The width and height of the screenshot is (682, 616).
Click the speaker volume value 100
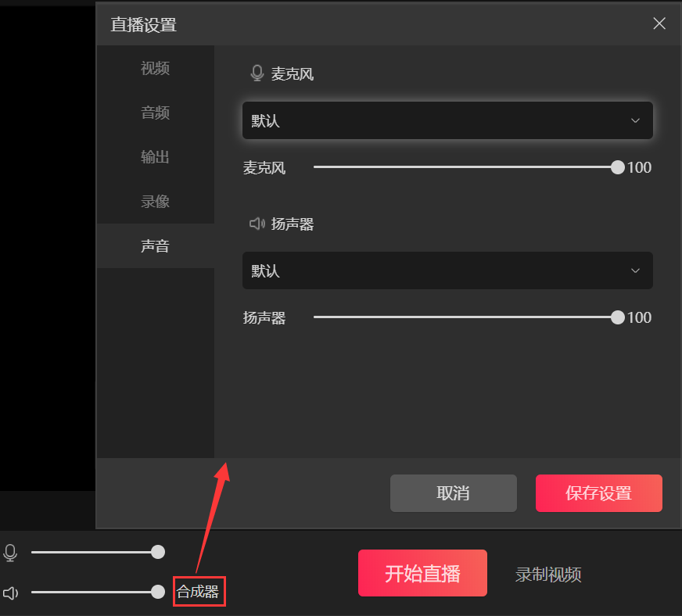(639, 317)
